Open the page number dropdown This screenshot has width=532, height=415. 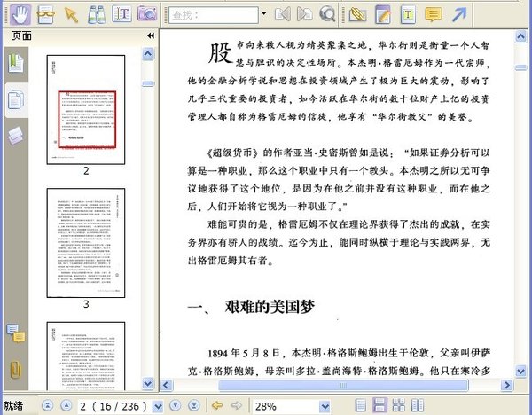[158, 406]
